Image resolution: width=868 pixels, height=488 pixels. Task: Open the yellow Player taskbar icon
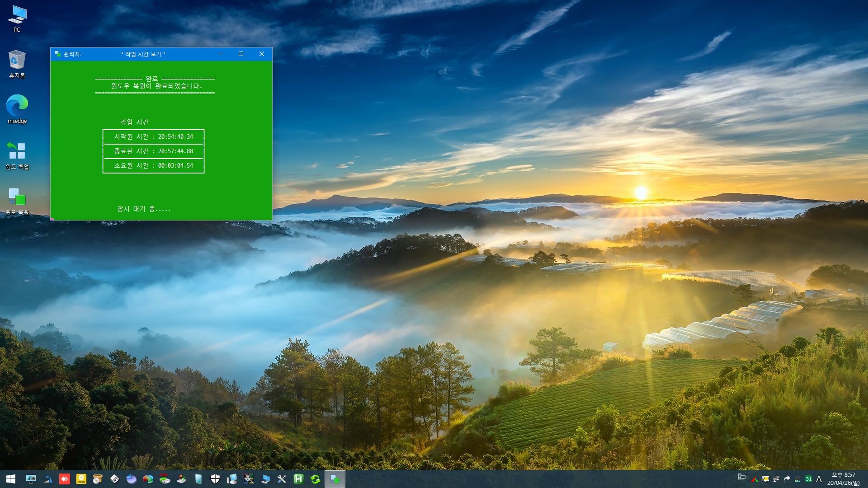pyautogui.click(x=81, y=479)
